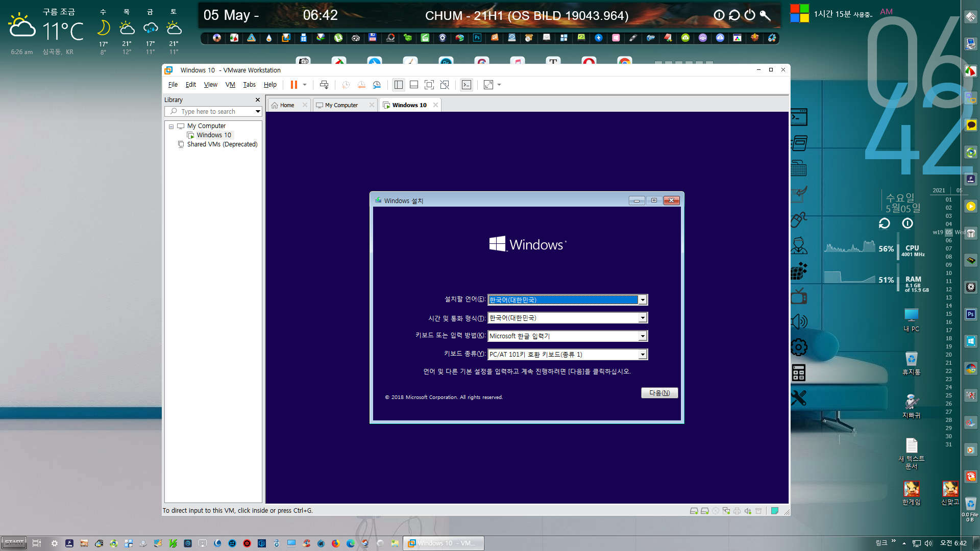This screenshot has height=551, width=980.
Task: Open the 내 PC desktop icon
Action: [x=911, y=320]
